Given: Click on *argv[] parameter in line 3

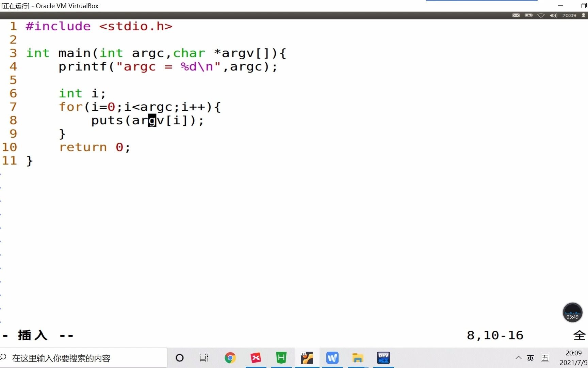Looking at the screenshot, I should point(242,53).
